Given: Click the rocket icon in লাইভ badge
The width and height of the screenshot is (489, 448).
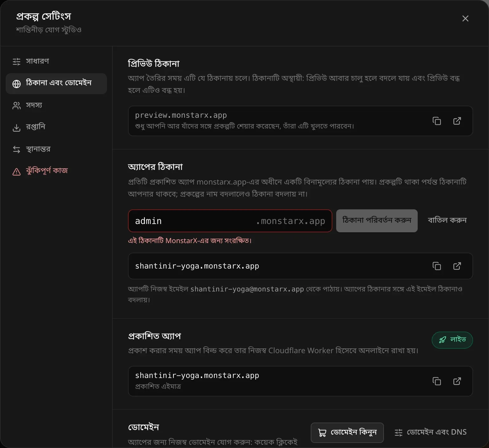Looking at the screenshot, I should pos(443,340).
